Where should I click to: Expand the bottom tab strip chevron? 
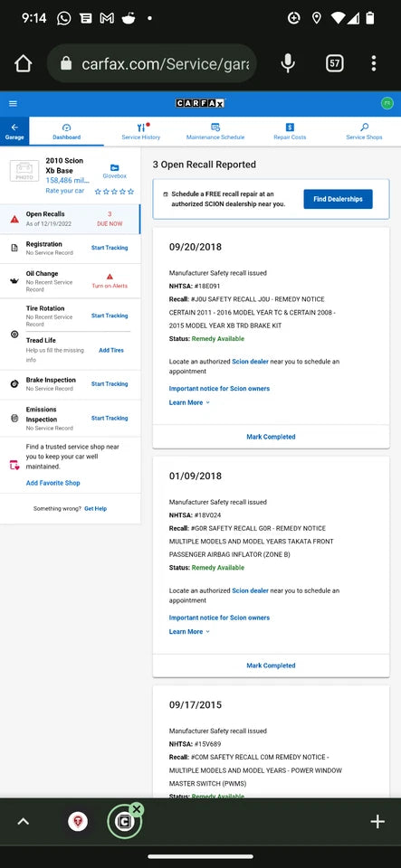click(x=23, y=822)
